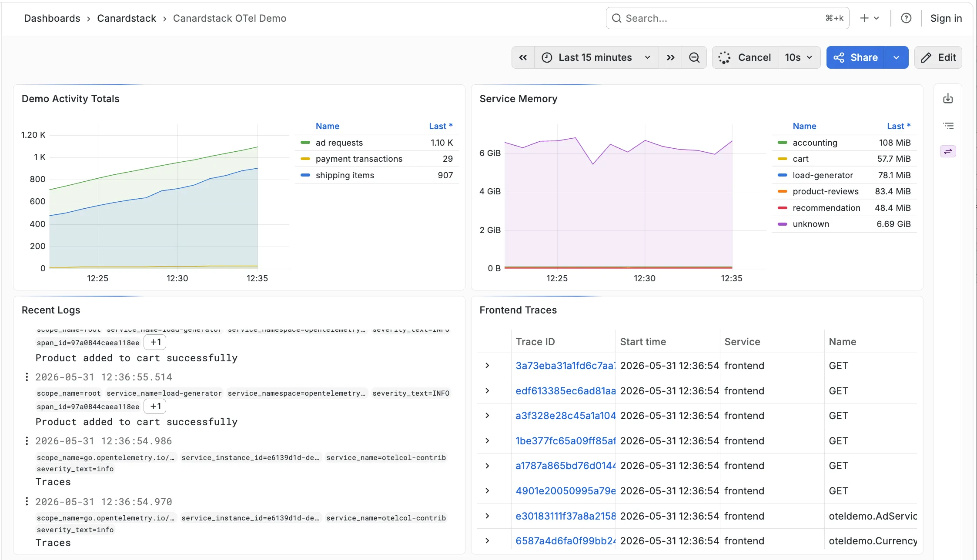Sort Service Memory legend by Last
Image resolution: width=977 pixels, height=560 pixels.
[899, 126]
